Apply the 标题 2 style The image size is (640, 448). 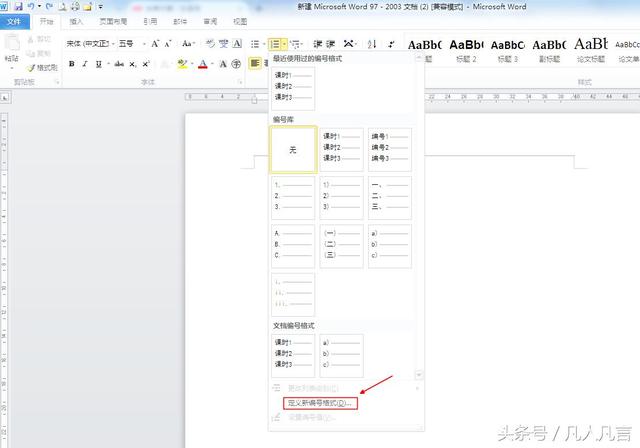[466, 51]
